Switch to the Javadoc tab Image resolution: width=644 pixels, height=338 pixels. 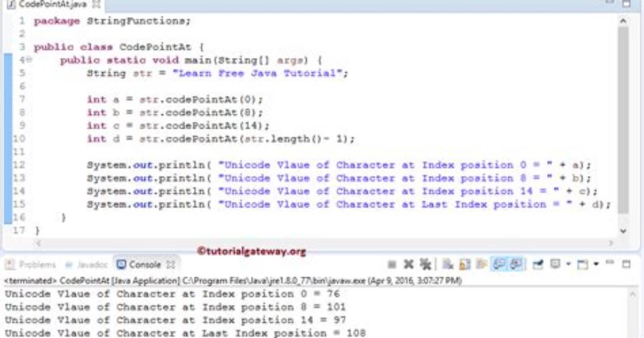pyautogui.click(x=87, y=264)
